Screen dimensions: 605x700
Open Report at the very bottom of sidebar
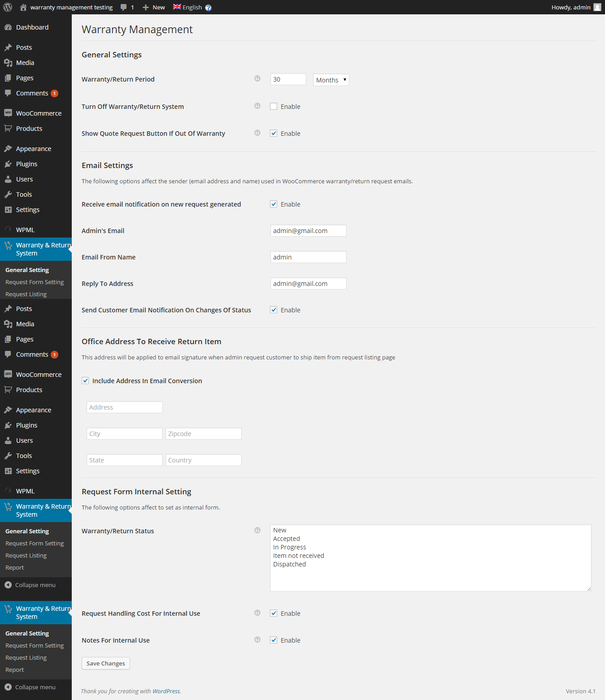tap(15, 670)
